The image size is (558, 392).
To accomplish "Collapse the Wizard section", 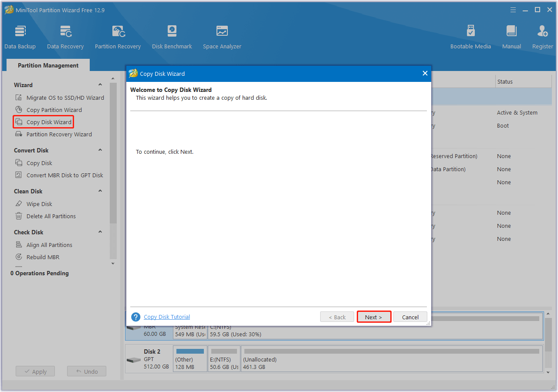I will 100,85.
